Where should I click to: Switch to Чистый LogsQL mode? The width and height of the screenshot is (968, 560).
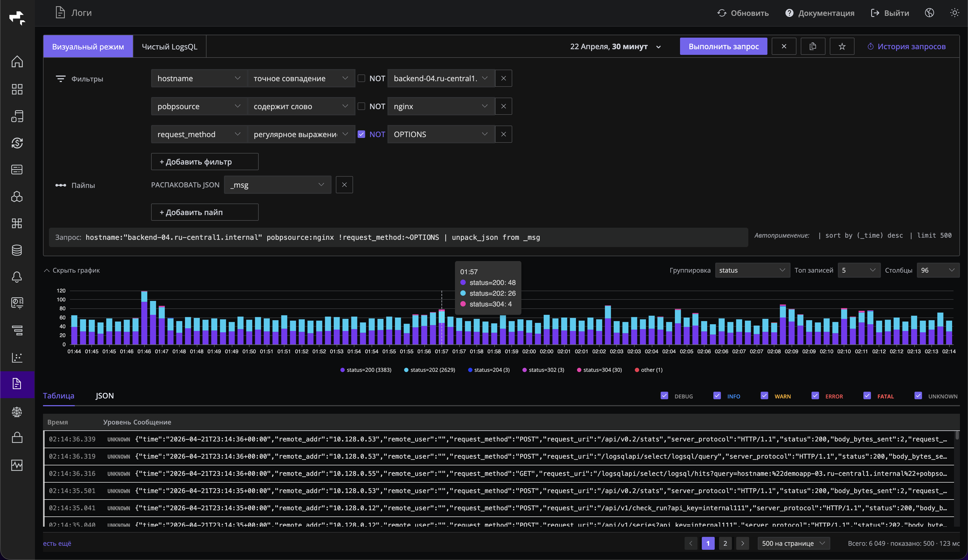pyautogui.click(x=169, y=46)
